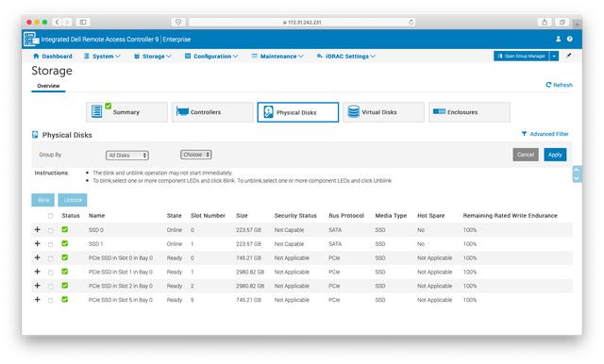The image size is (604, 364).
Task: Select the Controllers icon tile
Action: tap(212, 112)
